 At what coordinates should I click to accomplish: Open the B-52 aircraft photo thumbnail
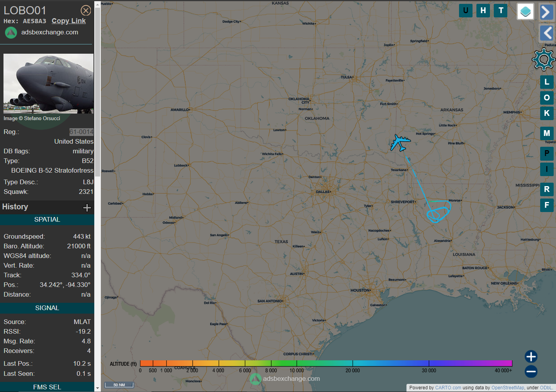click(48, 83)
